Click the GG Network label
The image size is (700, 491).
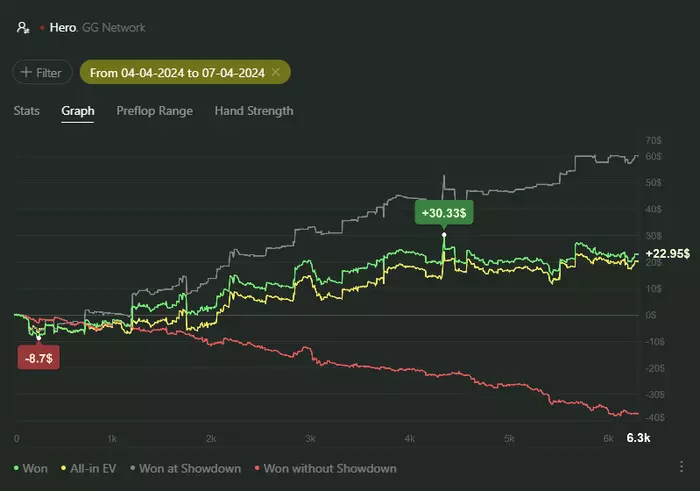(x=114, y=28)
